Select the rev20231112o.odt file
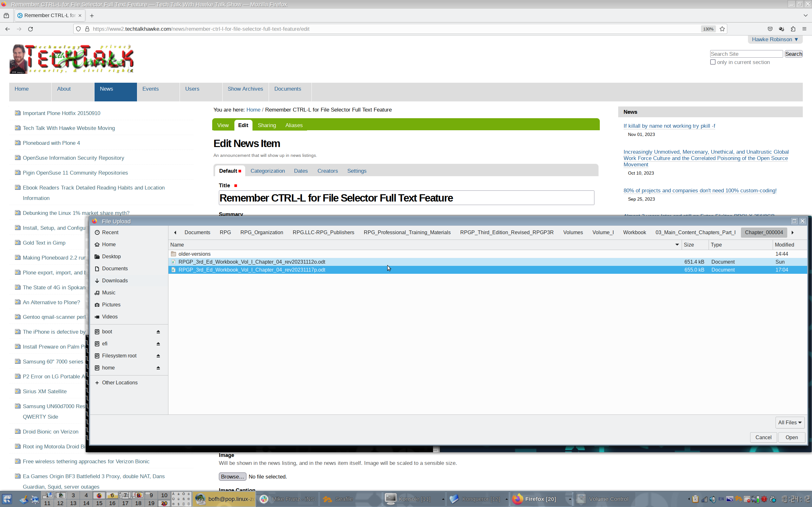This screenshot has height=507, width=812. pyautogui.click(x=252, y=262)
